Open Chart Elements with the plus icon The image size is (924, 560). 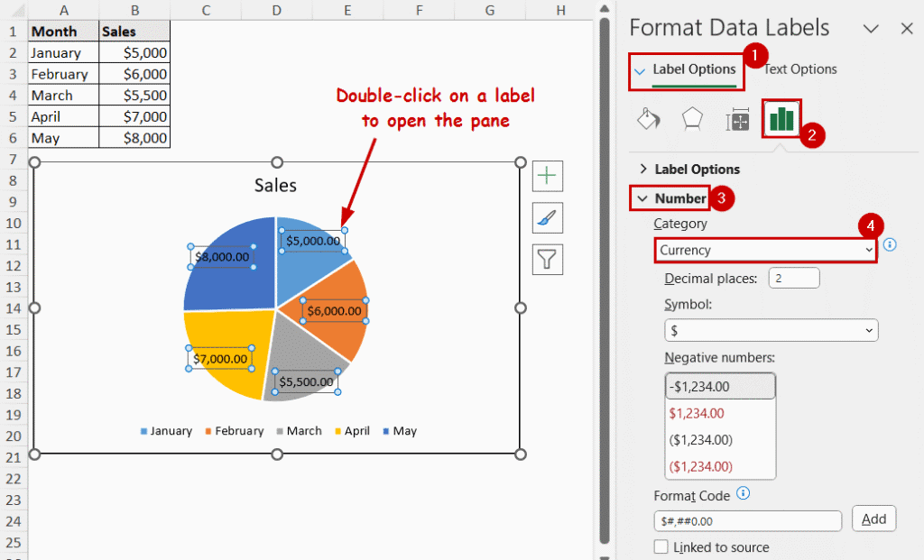pos(548,175)
